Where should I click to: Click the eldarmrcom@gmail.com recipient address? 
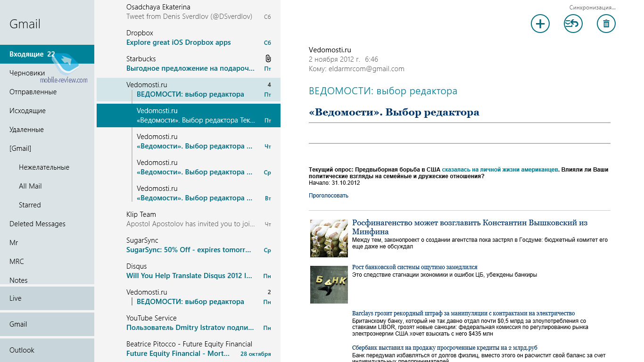pos(366,69)
